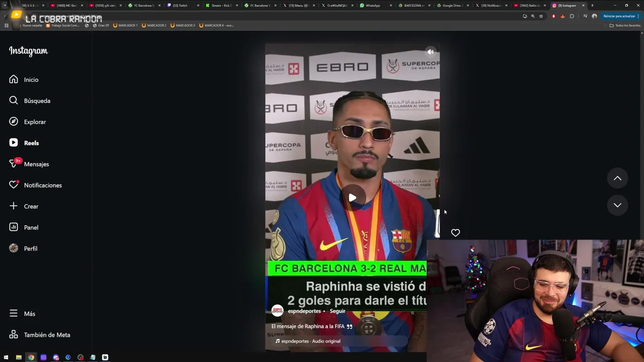Open the Todos los favoritos folder
Screen dimensions: 644x362
click(625, 25)
